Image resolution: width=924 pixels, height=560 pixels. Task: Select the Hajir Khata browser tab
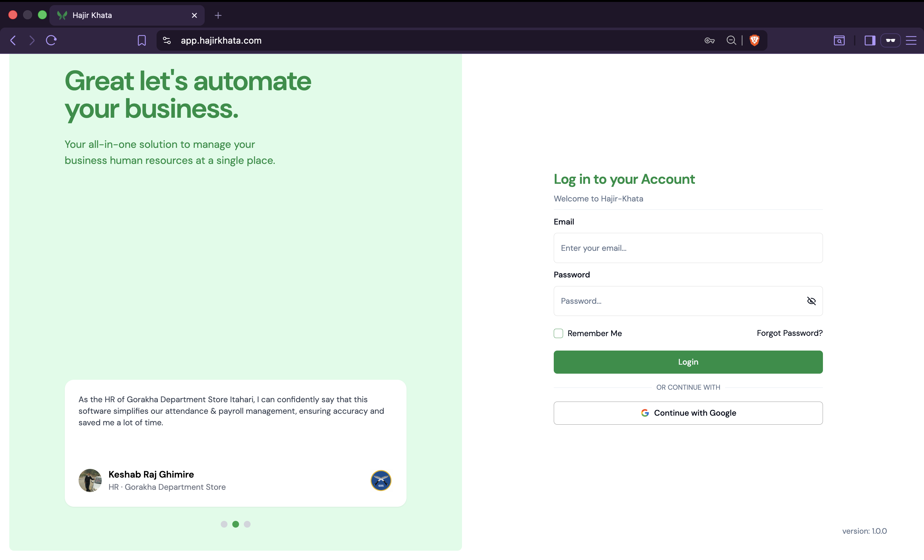point(127,15)
